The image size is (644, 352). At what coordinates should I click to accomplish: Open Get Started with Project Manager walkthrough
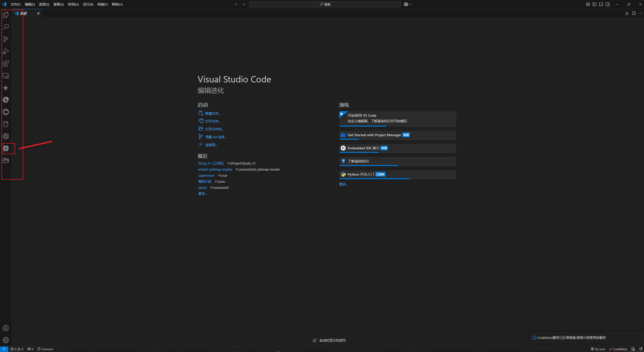(x=398, y=135)
